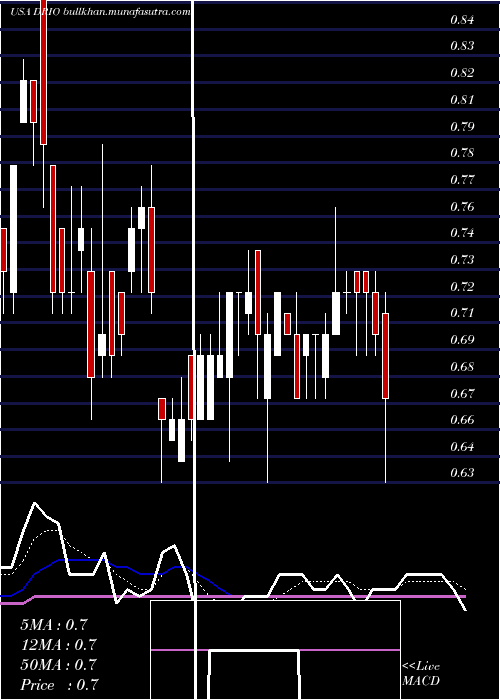500x700 pixels.
Task: Click the 0.69 price axis label
Action: click(462, 340)
